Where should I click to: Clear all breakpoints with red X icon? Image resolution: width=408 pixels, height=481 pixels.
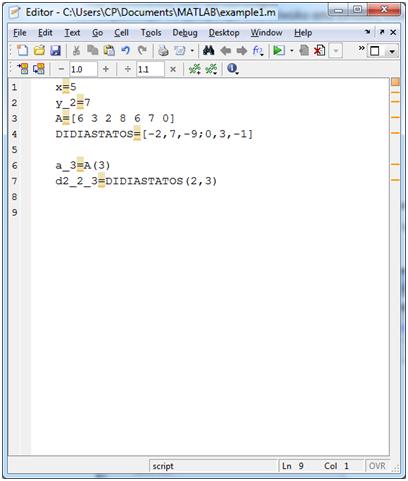pyautogui.click(x=320, y=51)
